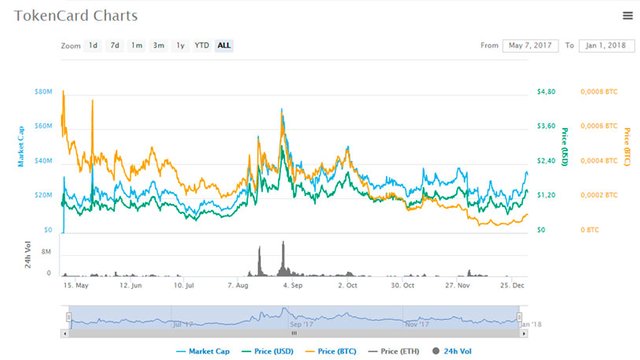The width and height of the screenshot is (640, 360).
Task: Click the navigator scrollbar right arrow
Action: 524,333
